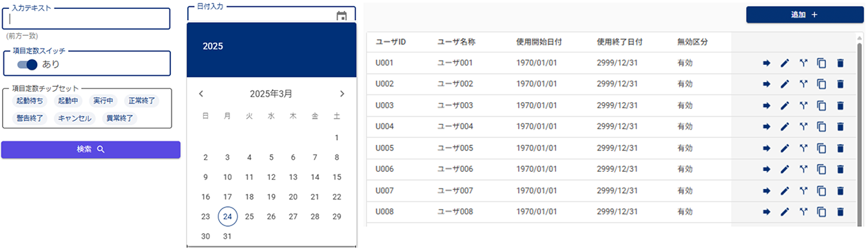This screenshot has width=868, height=249.
Task: Sort table by 使用開始日付 column header
Action: point(539,42)
